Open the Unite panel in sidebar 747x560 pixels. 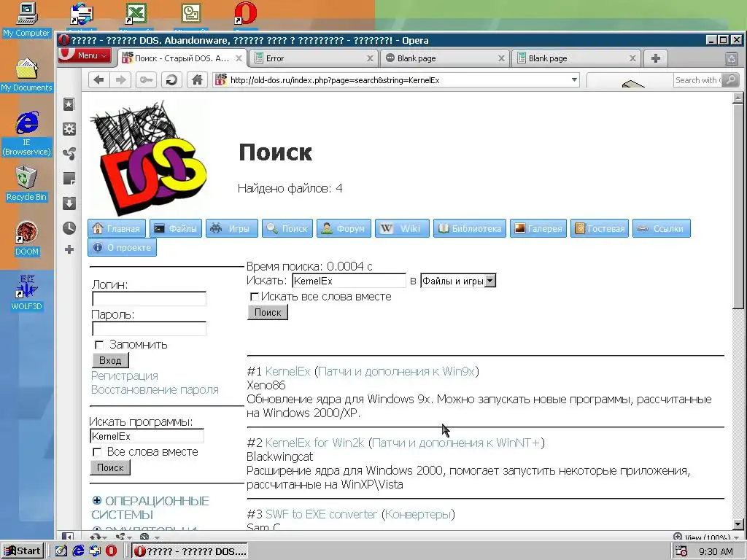point(69,154)
